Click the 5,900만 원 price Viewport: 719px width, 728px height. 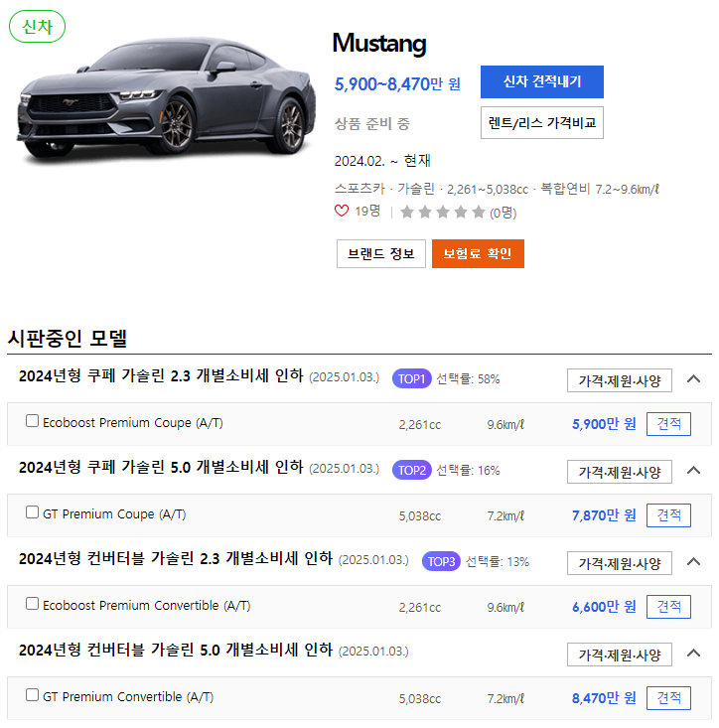coord(604,424)
